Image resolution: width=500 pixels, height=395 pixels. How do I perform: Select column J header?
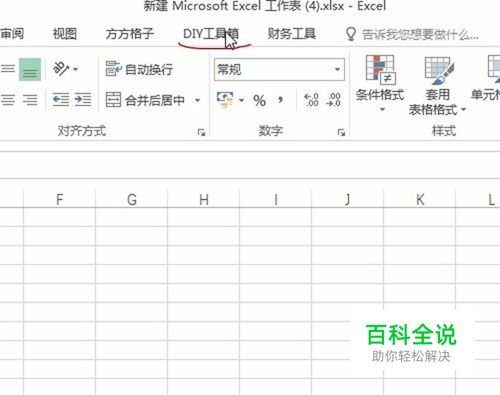click(x=348, y=200)
